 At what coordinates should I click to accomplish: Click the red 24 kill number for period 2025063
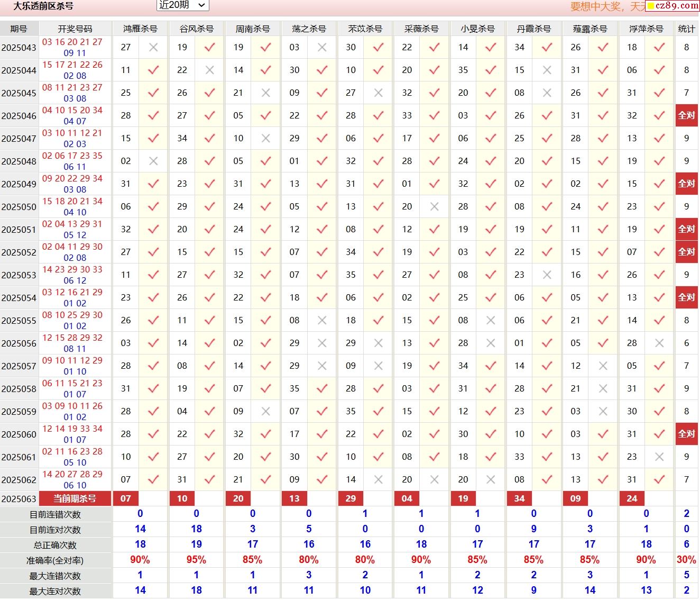click(632, 498)
